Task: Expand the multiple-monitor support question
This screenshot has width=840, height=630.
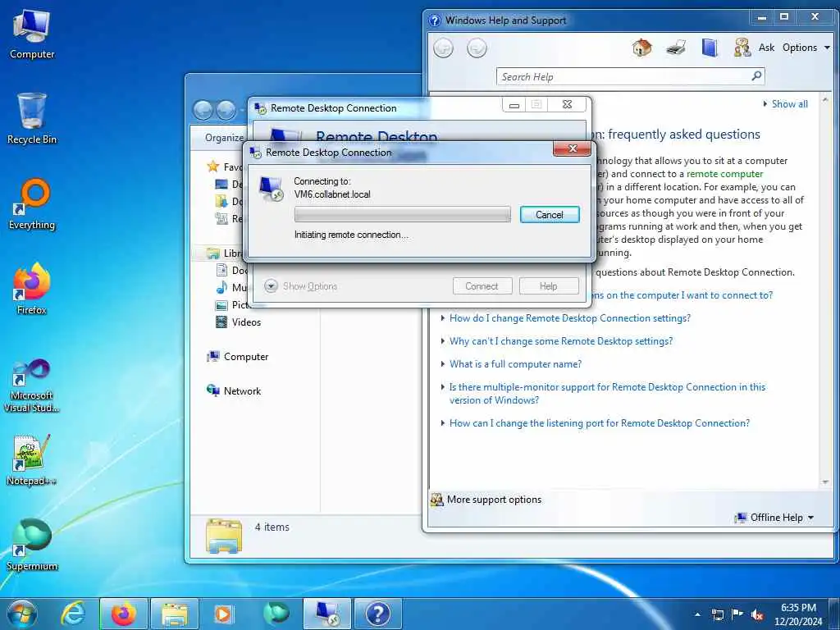Action: coord(607,394)
